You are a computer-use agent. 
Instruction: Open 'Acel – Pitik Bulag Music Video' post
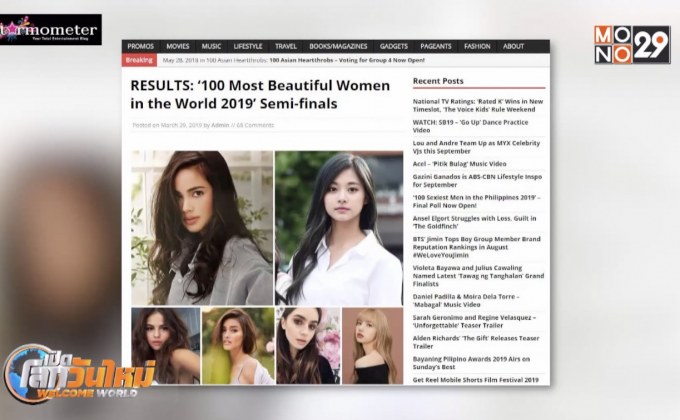459,164
